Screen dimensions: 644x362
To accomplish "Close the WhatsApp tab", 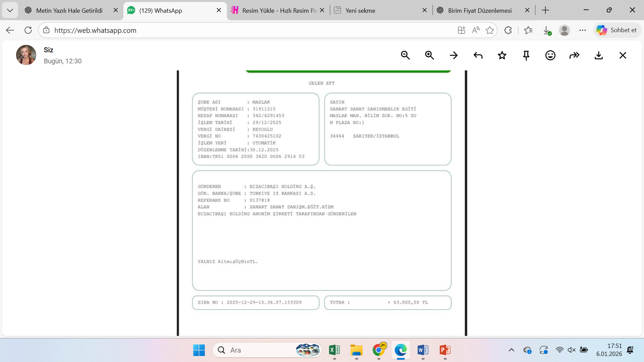I will [x=219, y=10].
